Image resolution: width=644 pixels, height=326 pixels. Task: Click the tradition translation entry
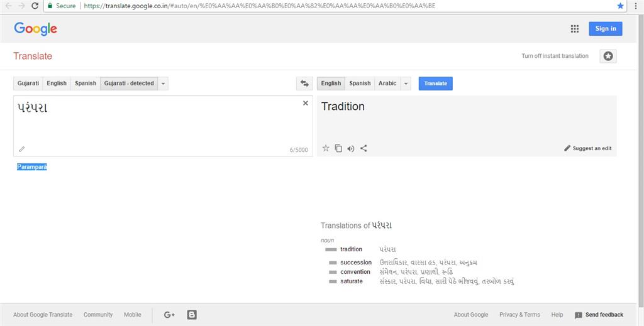[x=351, y=249]
